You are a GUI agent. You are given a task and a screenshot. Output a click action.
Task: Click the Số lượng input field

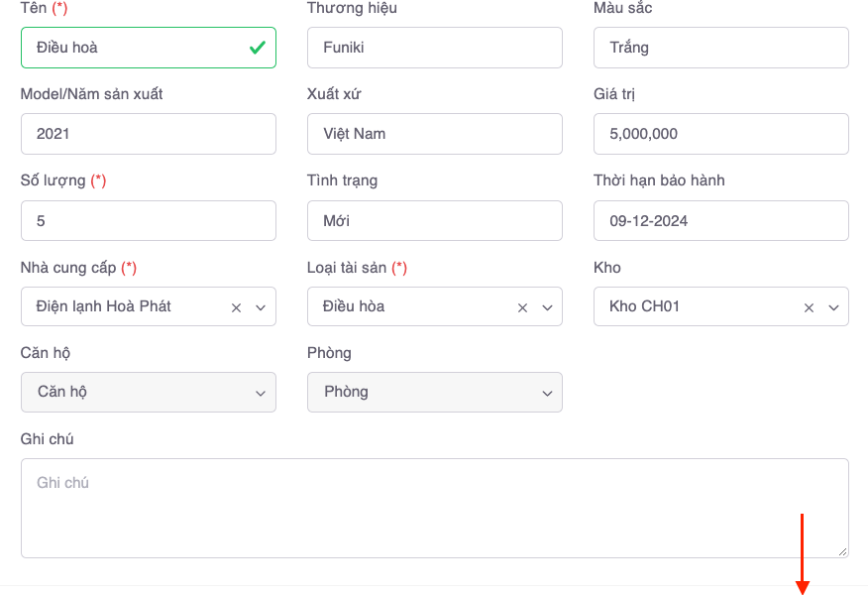click(148, 221)
